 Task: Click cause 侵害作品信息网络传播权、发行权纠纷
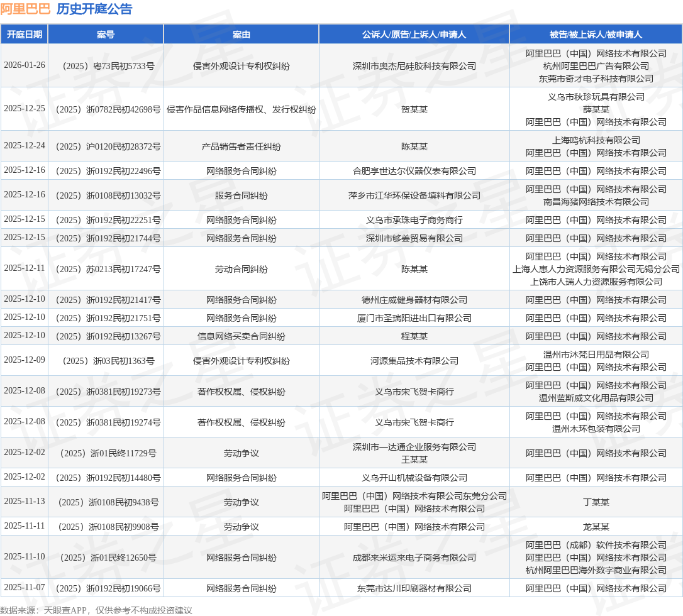click(x=241, y=110)
